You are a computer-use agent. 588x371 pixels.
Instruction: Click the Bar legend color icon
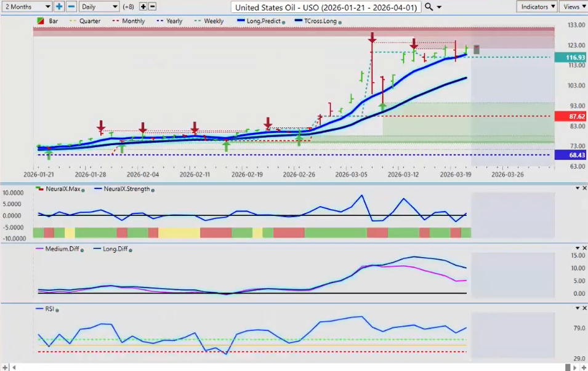(41, 21)
